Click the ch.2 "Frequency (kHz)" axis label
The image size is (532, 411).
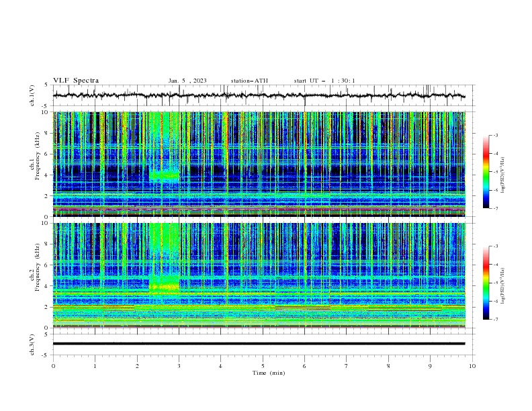pos(38,267)
